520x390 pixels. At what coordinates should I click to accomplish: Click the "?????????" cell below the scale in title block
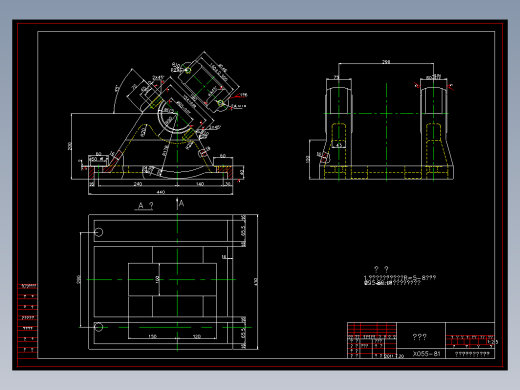tap(472, 354)
